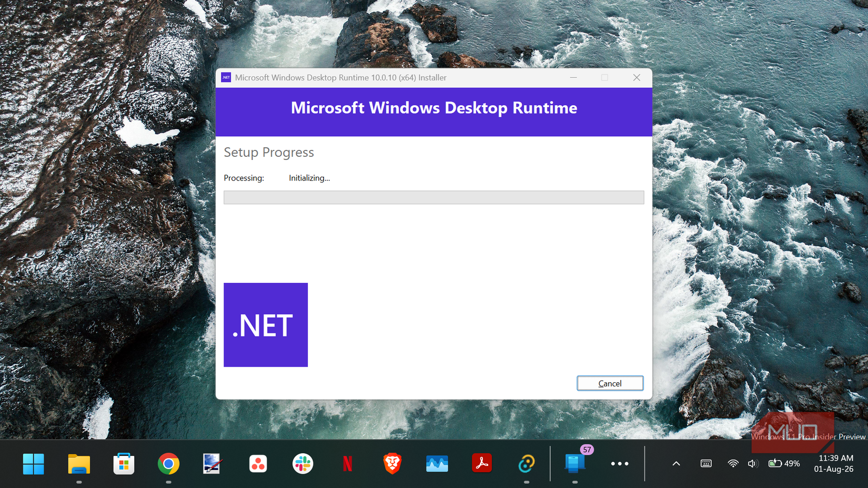This screenshot has height=488, width=868.
Task: Expand the hidden system tray icons
Action: [677, 464]
